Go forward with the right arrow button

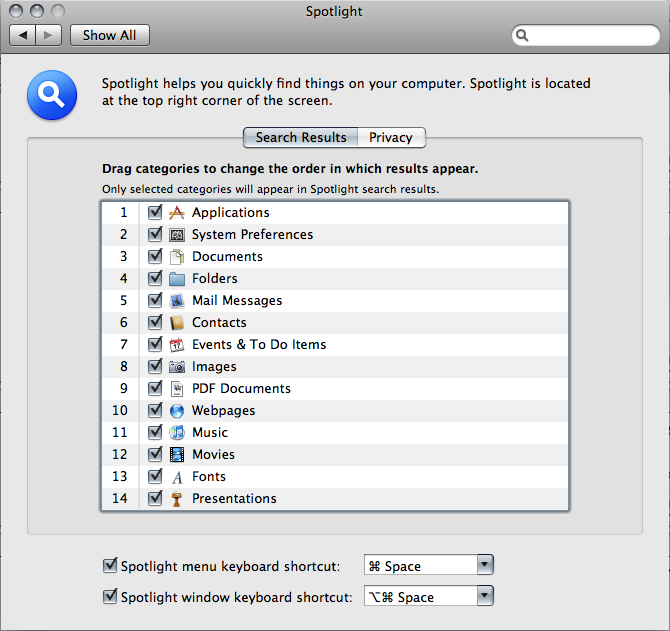pyautogui.click(x=49, y=35)
